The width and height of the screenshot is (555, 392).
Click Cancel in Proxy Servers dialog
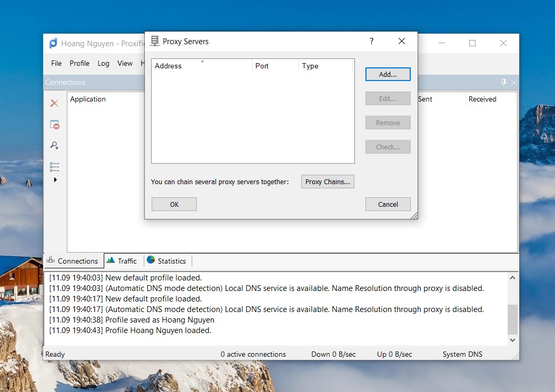click(388, 204)
